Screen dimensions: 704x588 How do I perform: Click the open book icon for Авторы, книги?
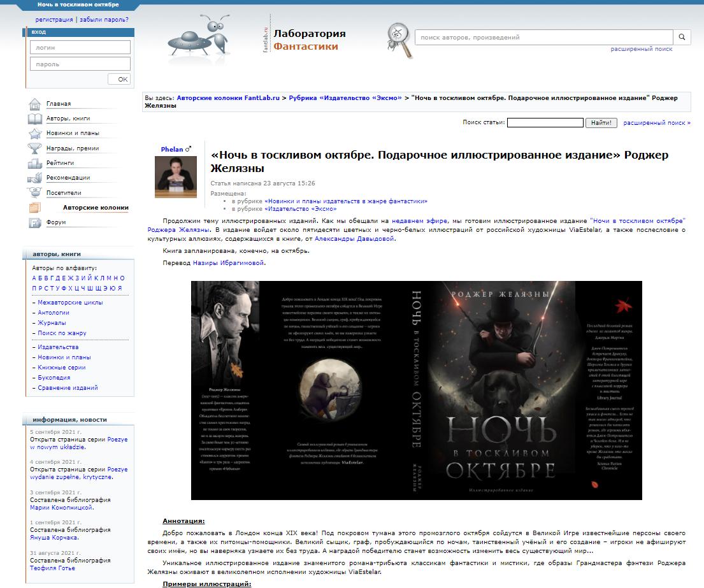pyautogui.click(x=34, y=119)
